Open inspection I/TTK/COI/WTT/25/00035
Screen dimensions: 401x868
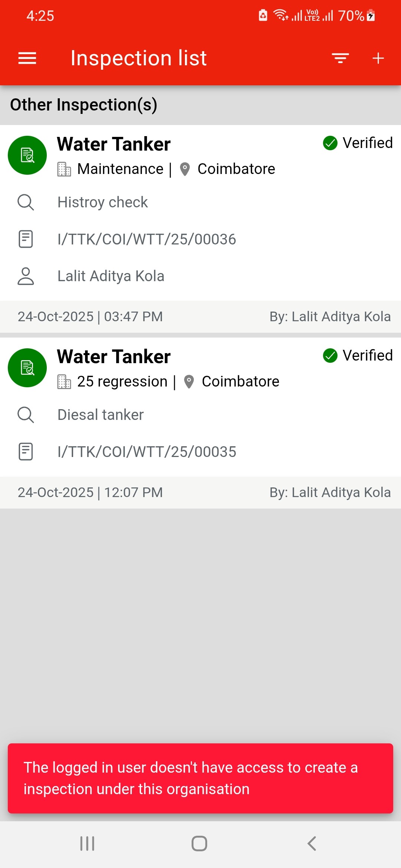[147, 452]
